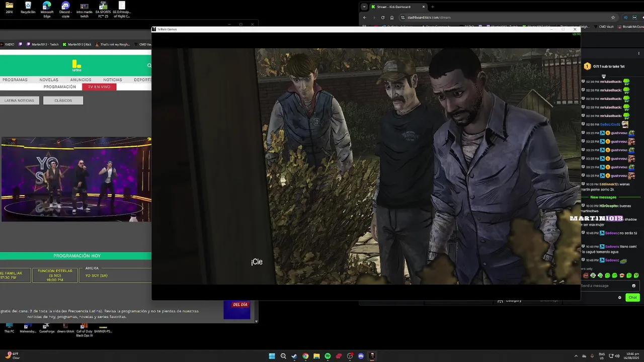644x362 pixels.
Task: Open the PROGRAMAS menu on the Latina site
Action: 15,79
